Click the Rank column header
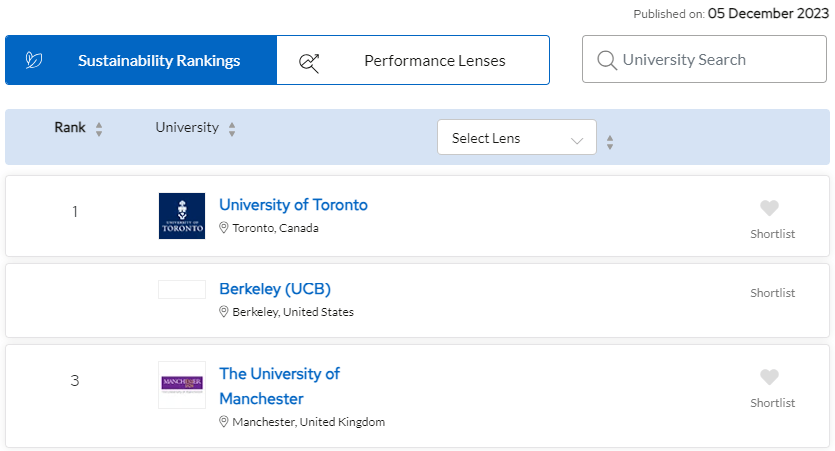 70,127
